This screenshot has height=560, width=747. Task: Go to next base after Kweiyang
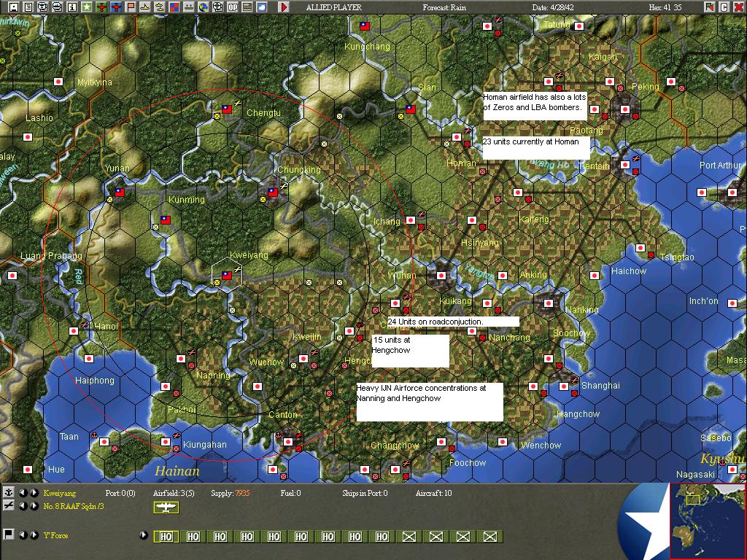(34, 493)
